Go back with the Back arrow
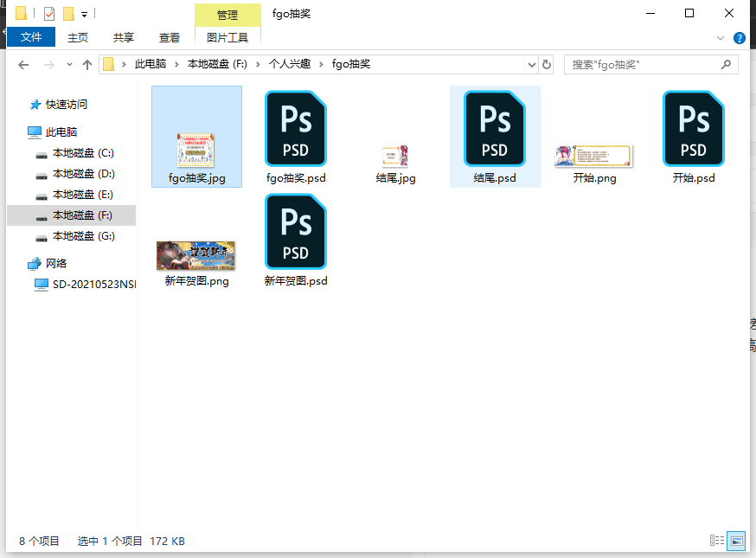756x558 pixels. click(x=23, y=65)
